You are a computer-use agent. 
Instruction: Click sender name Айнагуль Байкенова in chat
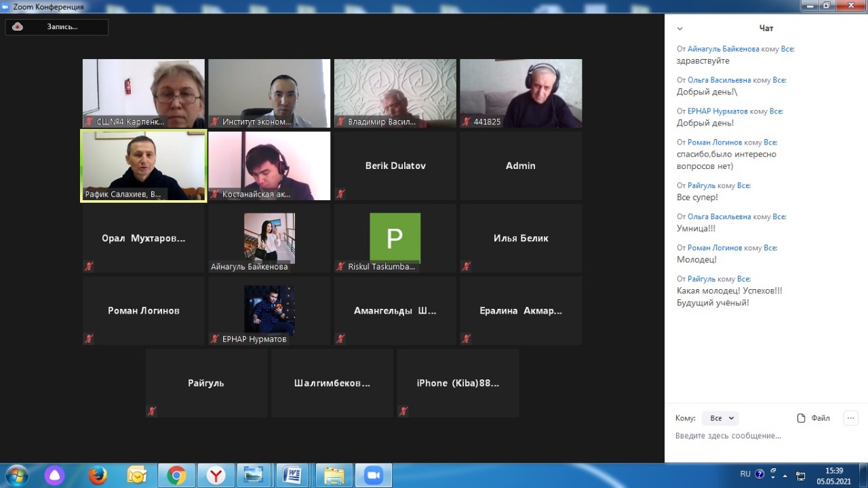click(723, 49)
